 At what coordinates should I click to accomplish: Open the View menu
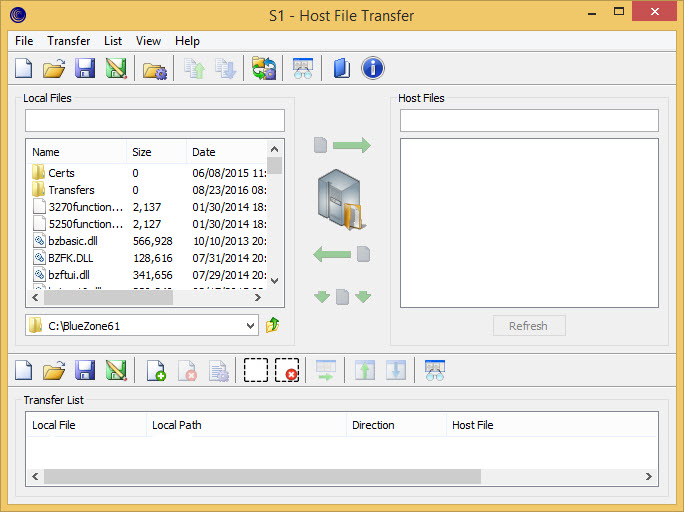click(x=148, y=41)
